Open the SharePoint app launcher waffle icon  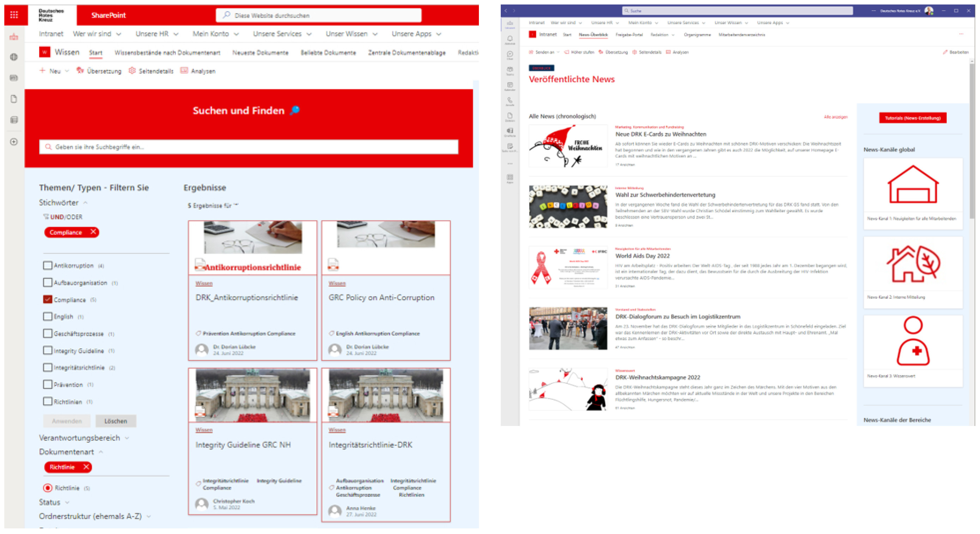point(14,15)
